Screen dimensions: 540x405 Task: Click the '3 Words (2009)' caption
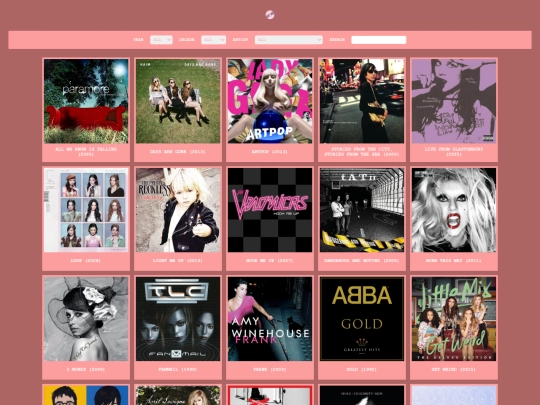point(86,370)
